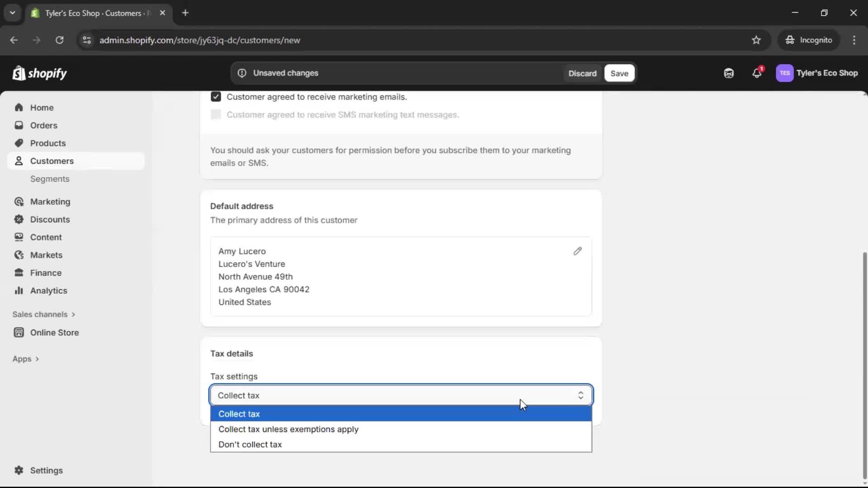
Task: Check the SMS marketing text messages checkbox
Action: point(216,114)
